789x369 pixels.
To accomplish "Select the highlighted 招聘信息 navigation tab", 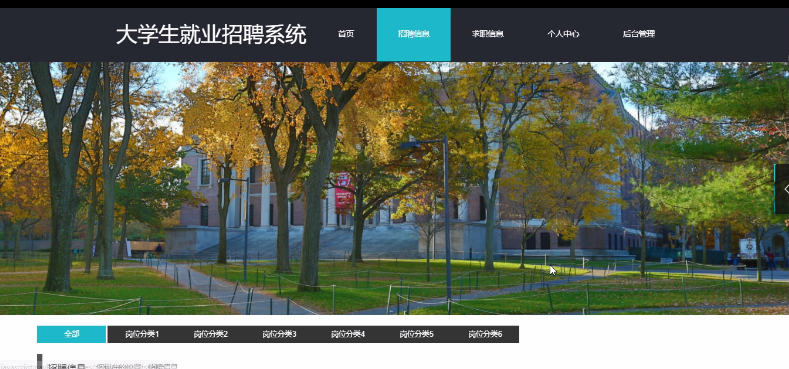I will point(414,34).
